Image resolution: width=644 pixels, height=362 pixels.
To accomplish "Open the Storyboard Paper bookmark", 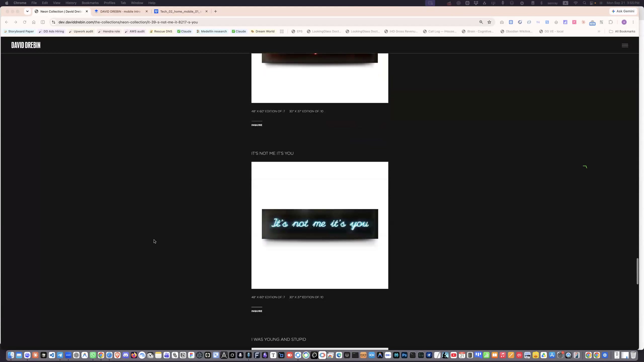I will pyautogui.click(x=19, y=31).
